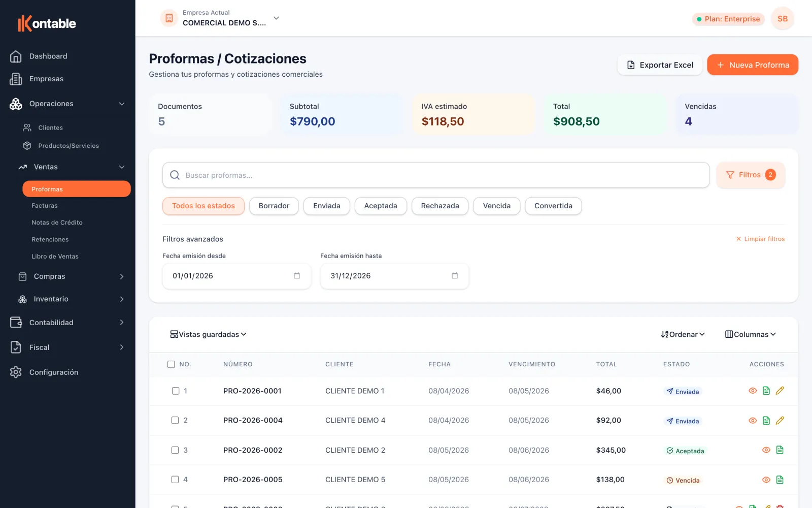Go to Clientes submenu item
812x508 pixels.
pyautogui.click(x=50, y=128)
